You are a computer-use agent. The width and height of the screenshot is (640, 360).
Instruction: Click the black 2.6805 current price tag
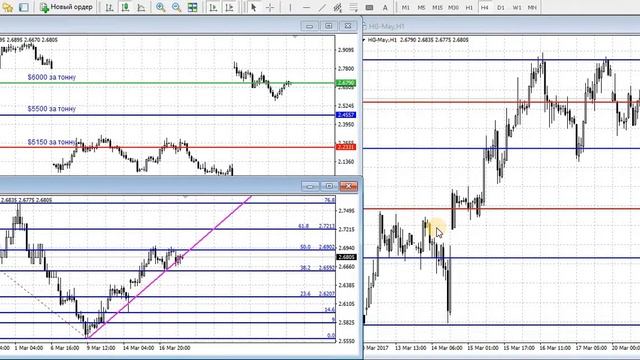coord(346,257)
